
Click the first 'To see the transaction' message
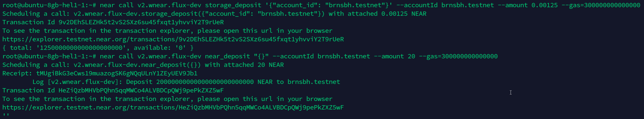click(x=167, y=31)
